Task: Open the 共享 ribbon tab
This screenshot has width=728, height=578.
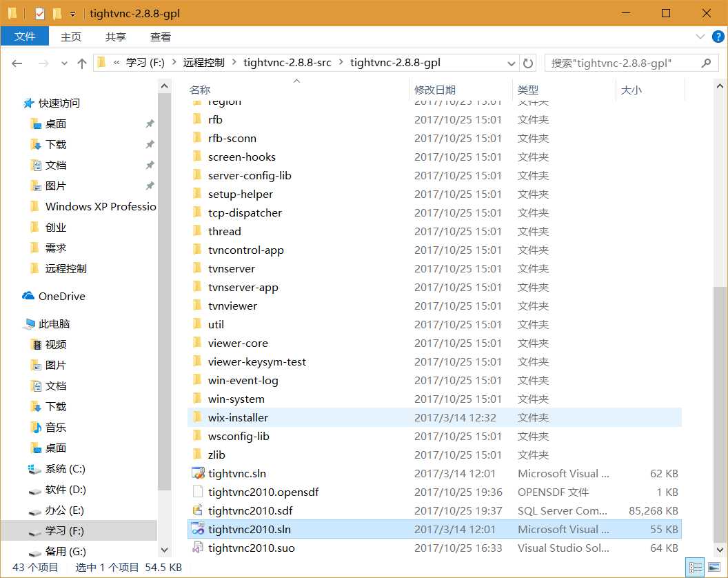Action: click(x=116, y=37)
